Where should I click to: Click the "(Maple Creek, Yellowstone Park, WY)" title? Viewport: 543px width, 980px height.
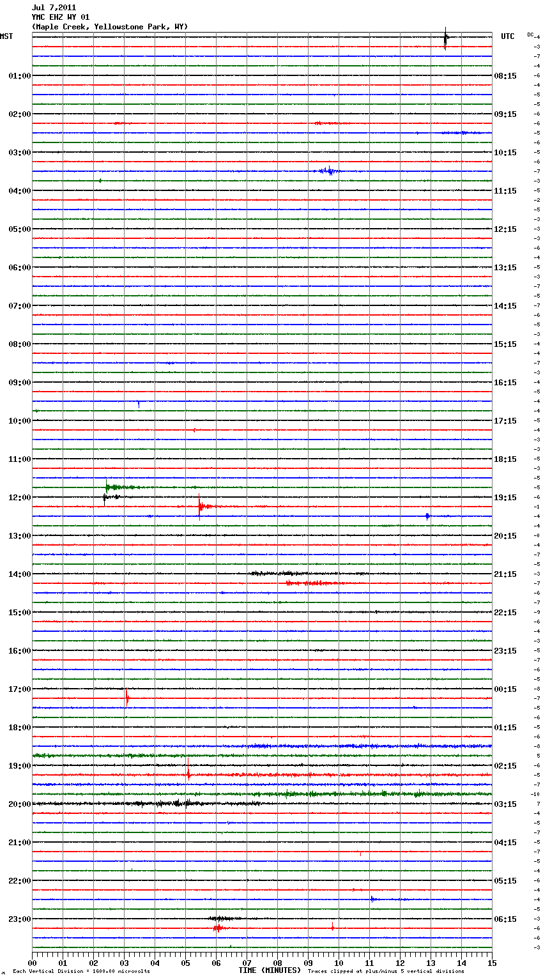(x=110, y=27)
